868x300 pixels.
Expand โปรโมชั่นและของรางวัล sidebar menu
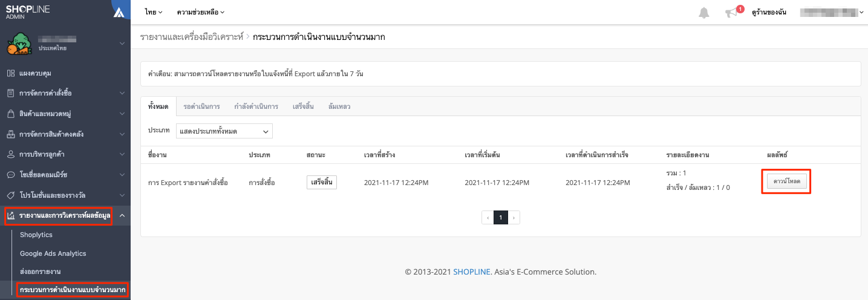(122, 195)
